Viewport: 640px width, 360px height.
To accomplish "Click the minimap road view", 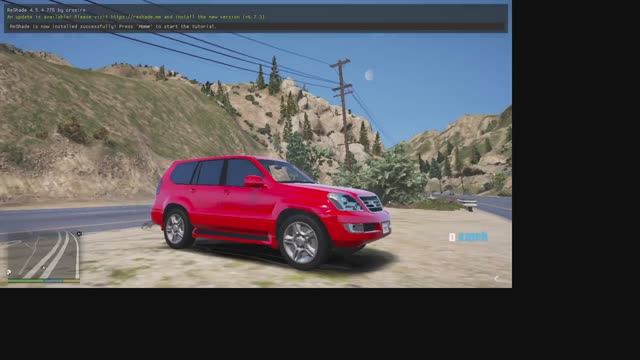I will point(43,254).
